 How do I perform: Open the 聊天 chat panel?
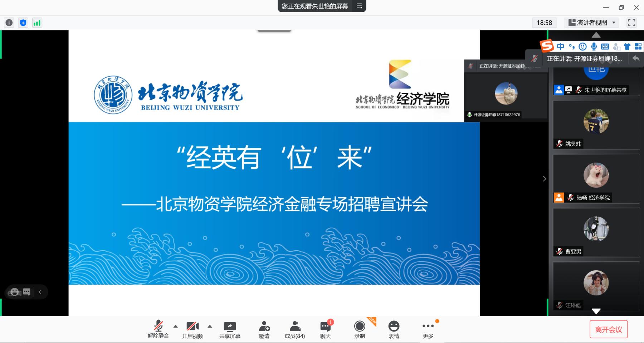point(325,329)
